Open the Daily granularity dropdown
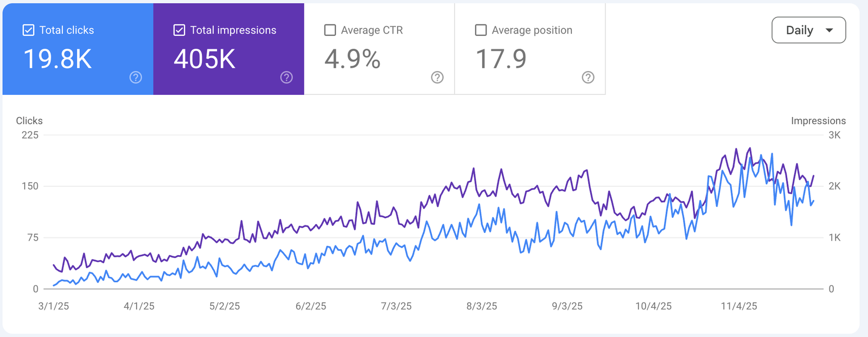The height and width of the screenshot is (337, 868). (808, 30)
